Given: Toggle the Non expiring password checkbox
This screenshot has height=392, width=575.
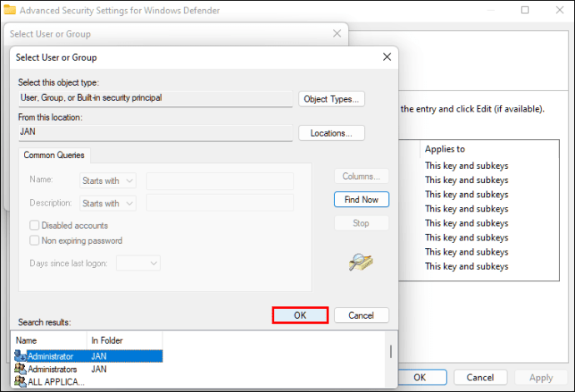Looking at the screenshot, I should 34,241.
